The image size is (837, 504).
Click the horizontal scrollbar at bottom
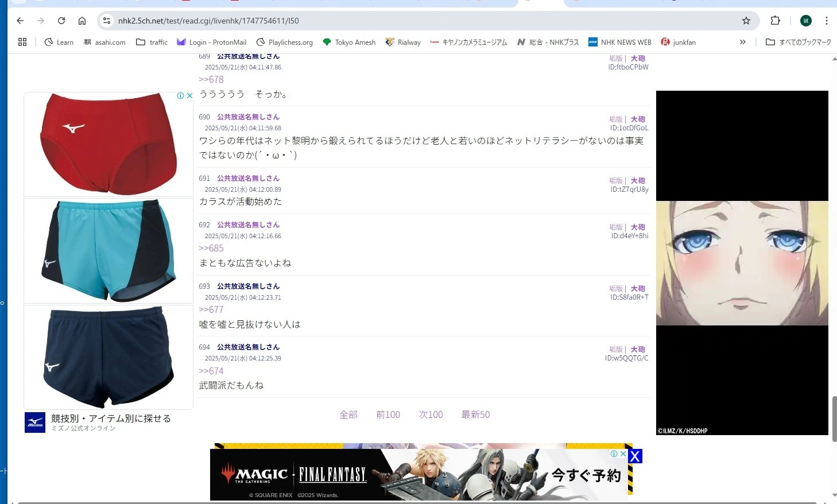point(417,502)
